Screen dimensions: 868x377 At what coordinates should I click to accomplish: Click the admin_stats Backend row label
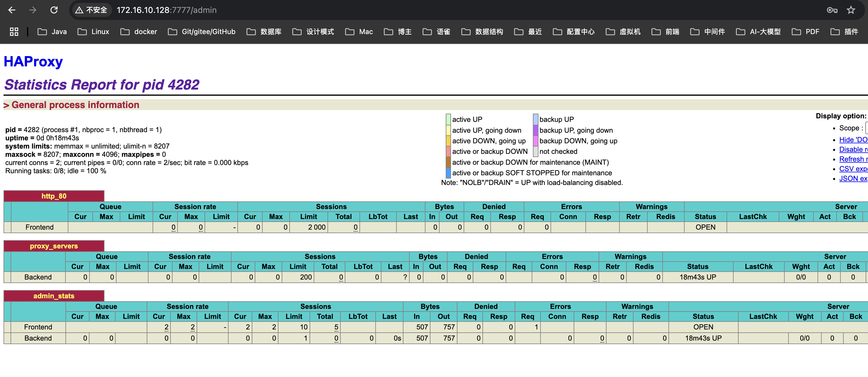[x=38, y=338]
